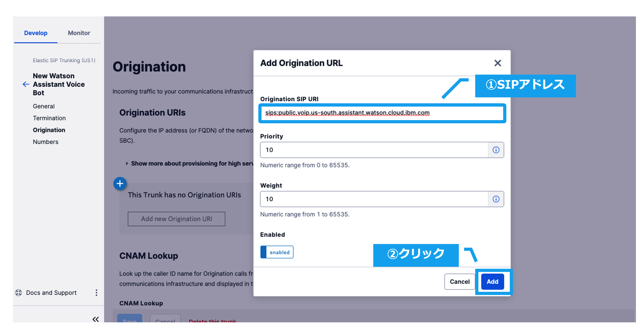
Task: Open the three-dot more options menu
Action: click(96, 293)
